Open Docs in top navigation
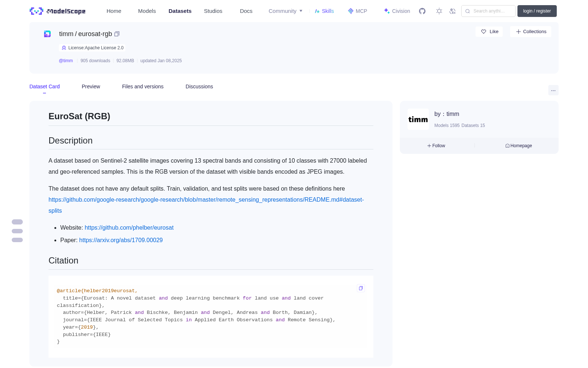 click(246, 11)
